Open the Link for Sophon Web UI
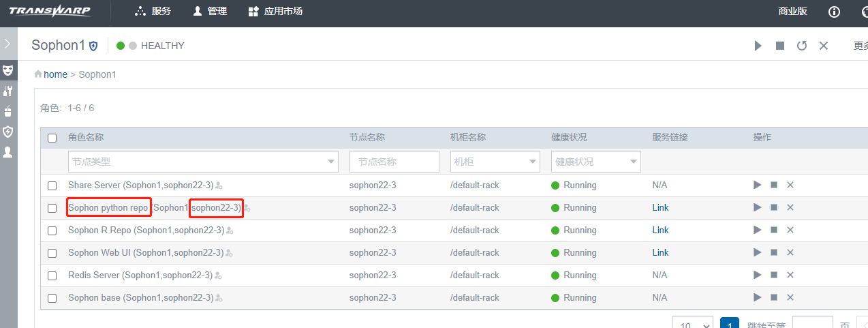 (x=660, y=252)
